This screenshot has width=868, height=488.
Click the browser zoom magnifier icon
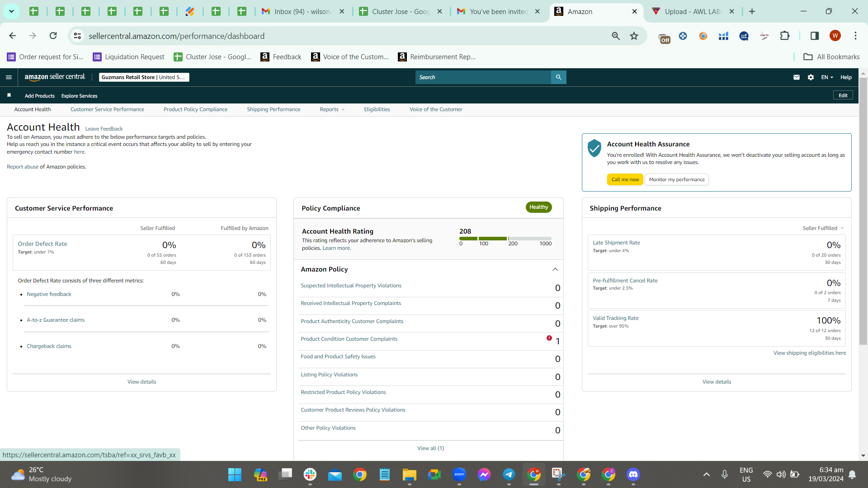point(615,36)
